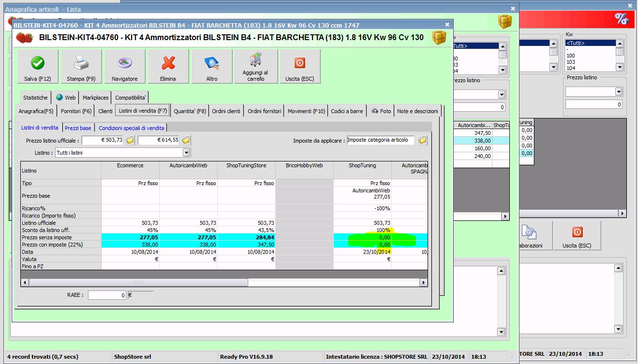Screen dimensions: 638x364
Task: Select the 43,5% Sconto da listino cell
Action: click(x=246, y=230)
